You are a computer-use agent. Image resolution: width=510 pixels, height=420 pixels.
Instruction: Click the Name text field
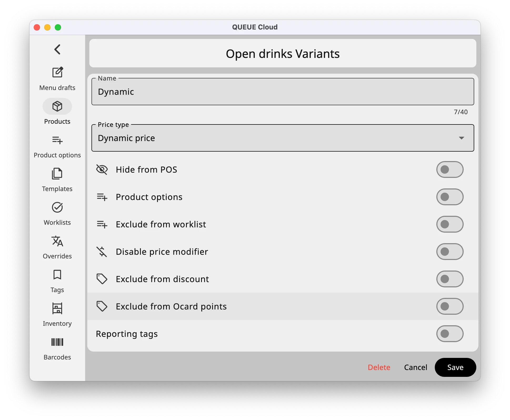point(283,92)
